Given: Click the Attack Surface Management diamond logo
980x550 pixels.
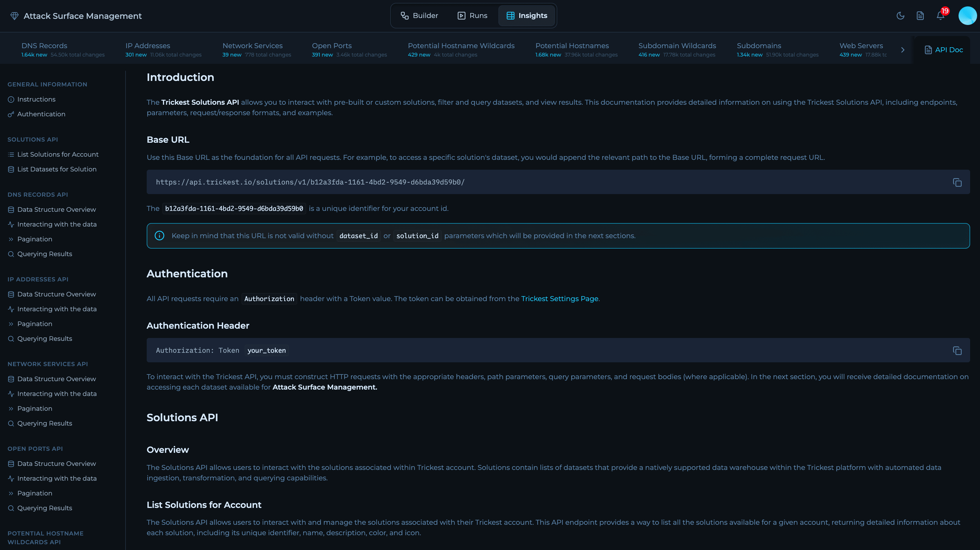Looking at the screenshot, I should (x=14, y=16).
